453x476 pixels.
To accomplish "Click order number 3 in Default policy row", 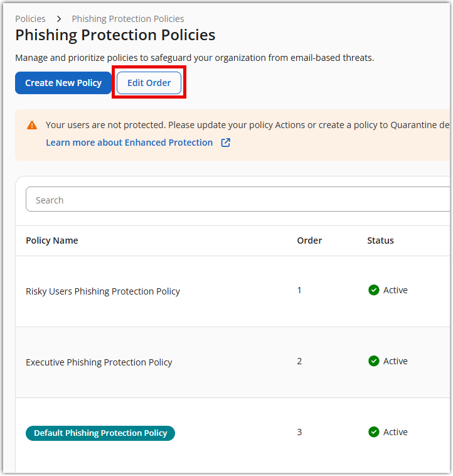I will 299,432.
